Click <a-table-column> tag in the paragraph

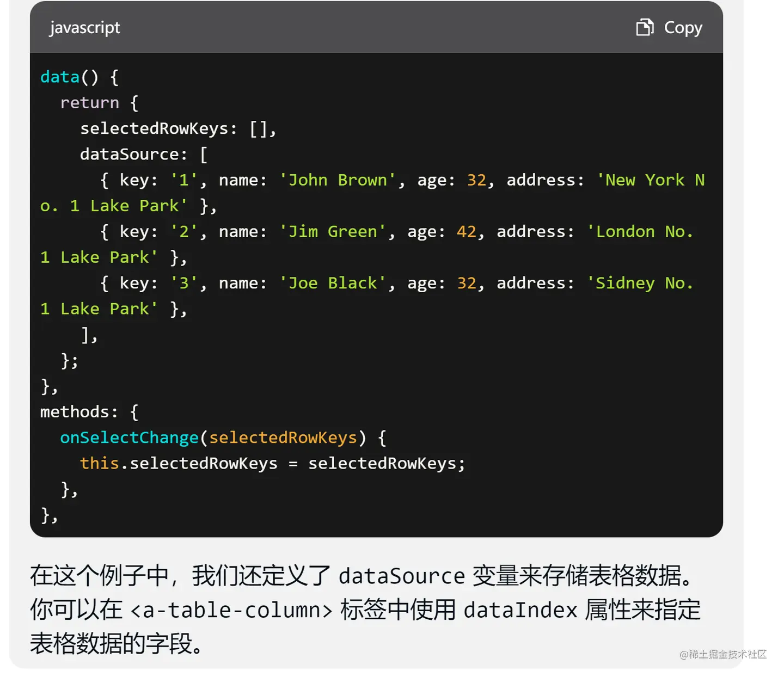231,610
